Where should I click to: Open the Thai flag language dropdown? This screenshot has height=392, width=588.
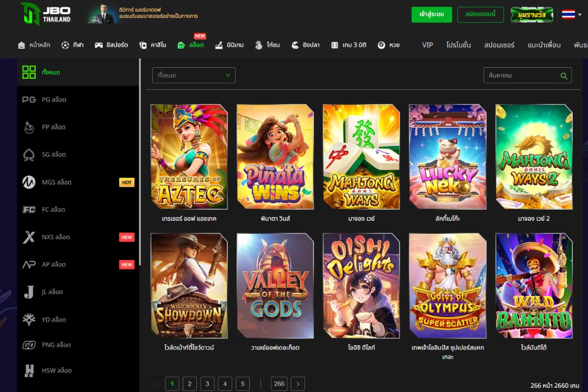tap(571, 15)
